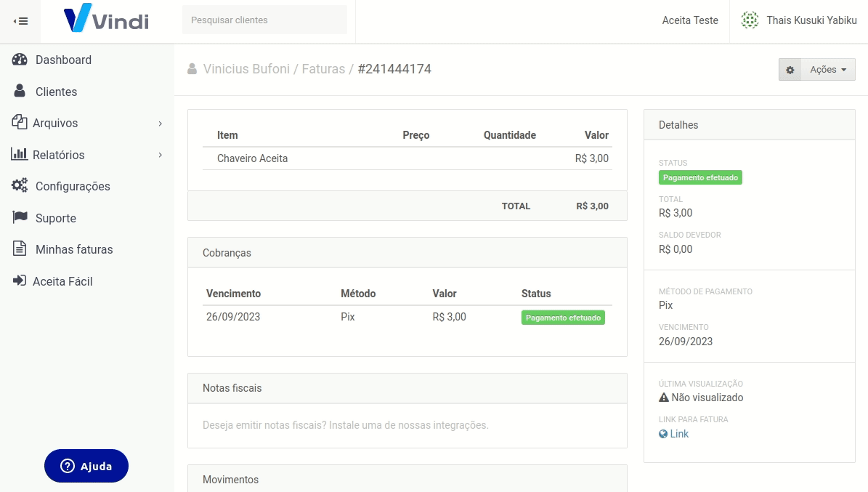Focus the Pesquisar clientes search field
The image size is (868, 492).
pos(264,20)
